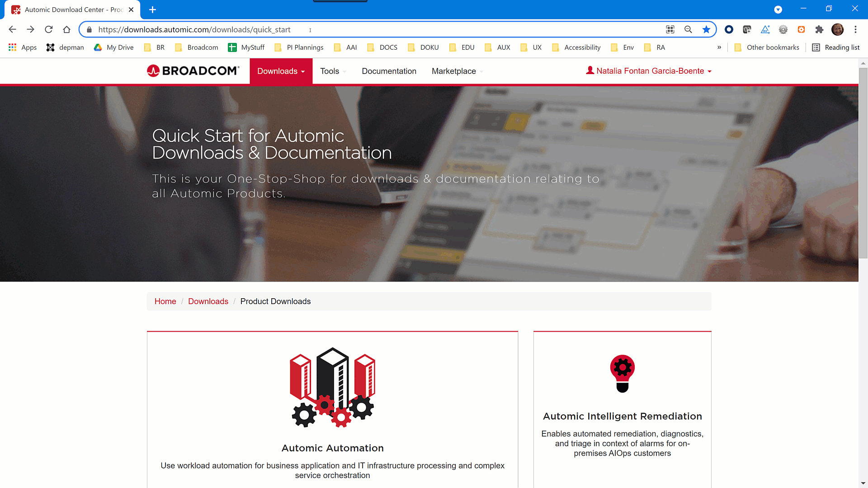Click the Chrome profile avatar picture

pos(838,29)
